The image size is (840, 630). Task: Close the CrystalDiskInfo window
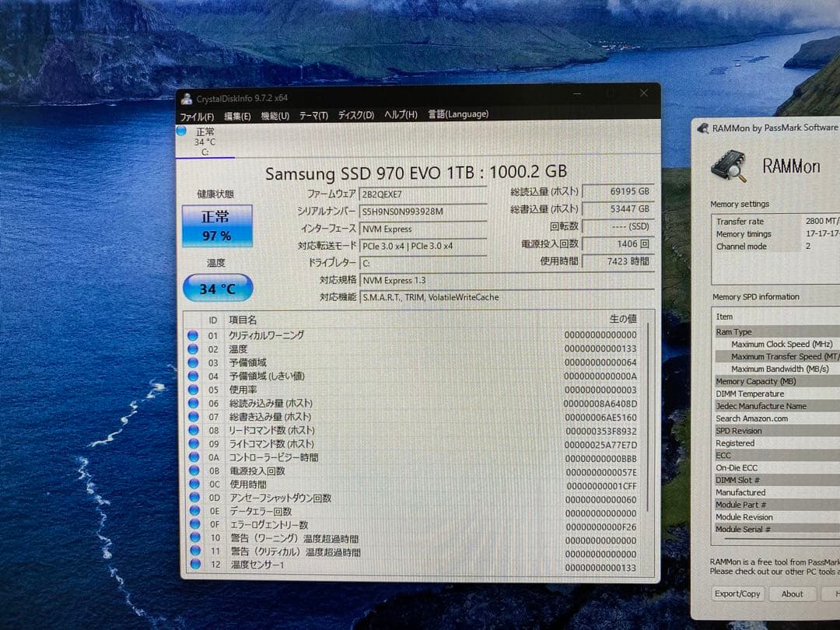pos(644,93)
